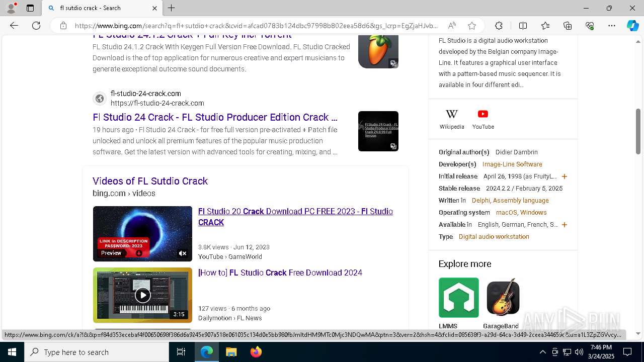Image resolution: width=644 pixels, height=362 pixels.
Task: Open the profile avatar
Action: [11, 8]
